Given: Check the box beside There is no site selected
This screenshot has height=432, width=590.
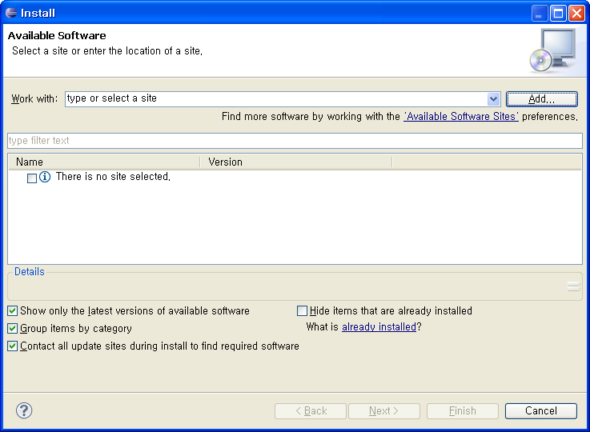Looking at the screenshot, I should tap(32, 178).
